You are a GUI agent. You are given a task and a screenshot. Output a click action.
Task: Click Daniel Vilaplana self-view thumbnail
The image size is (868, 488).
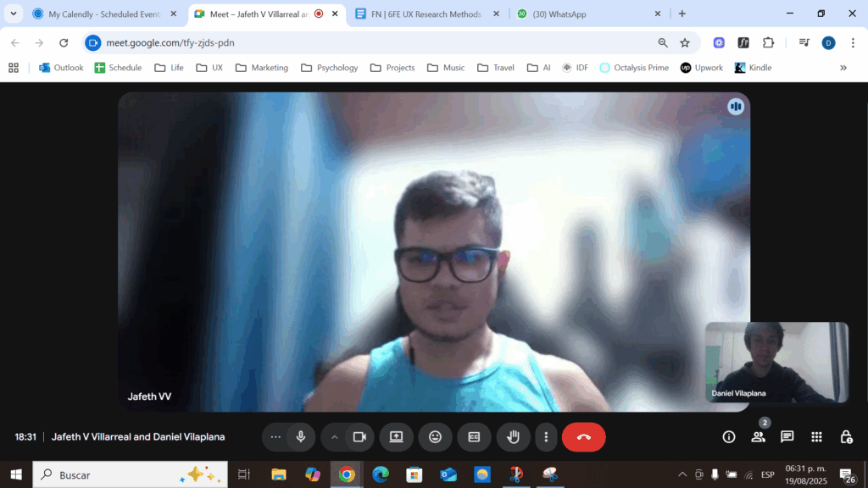coord(776,362)
